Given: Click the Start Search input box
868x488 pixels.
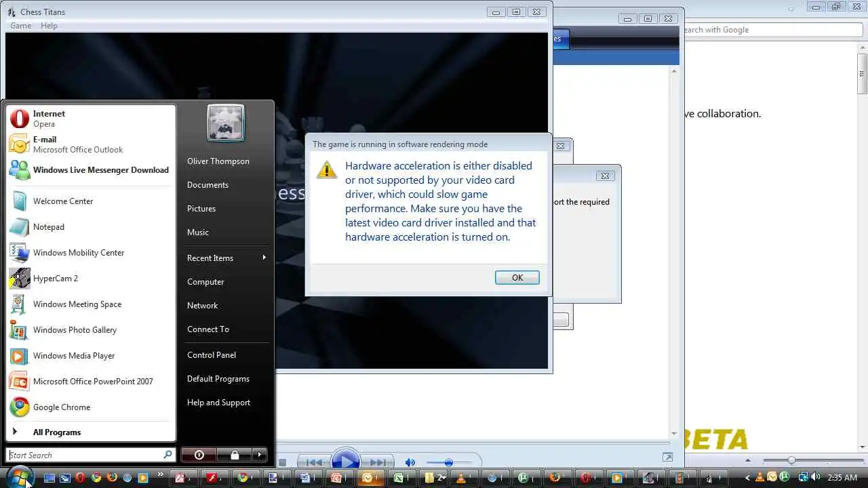Looking at the screenshot, I should pos(91,455).
